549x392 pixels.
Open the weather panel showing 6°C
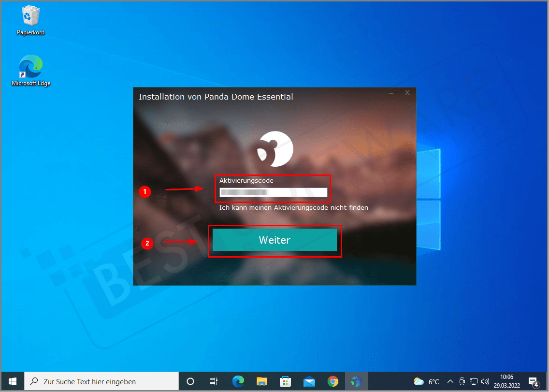pyautogui.click(x=425, y=381)
